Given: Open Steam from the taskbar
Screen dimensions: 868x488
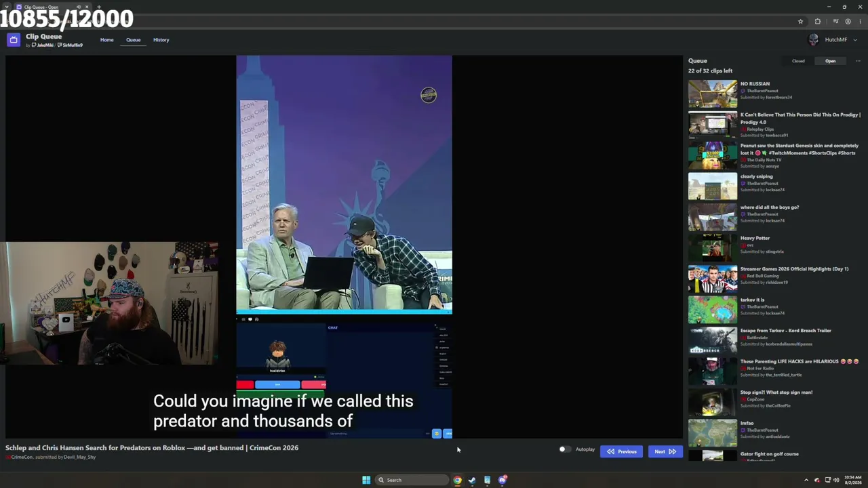Looking at the screenshot, I should (x=472, y=480).
